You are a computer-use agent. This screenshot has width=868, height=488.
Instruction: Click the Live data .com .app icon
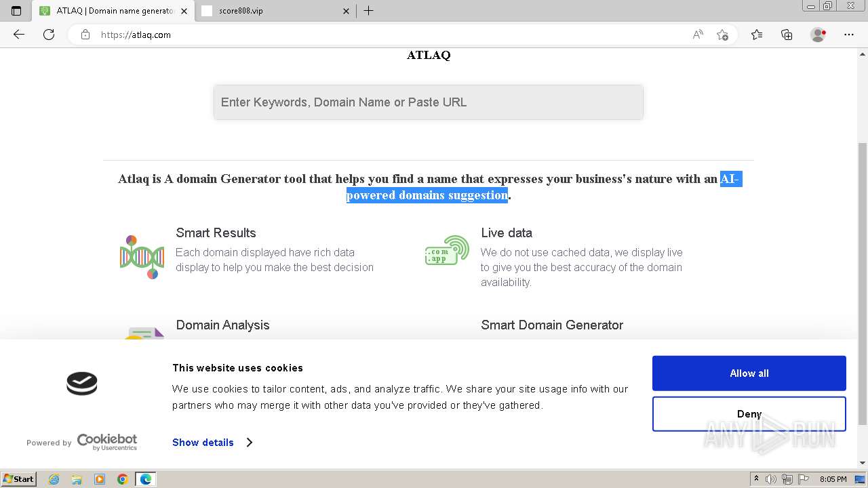(x=448, y=251)
